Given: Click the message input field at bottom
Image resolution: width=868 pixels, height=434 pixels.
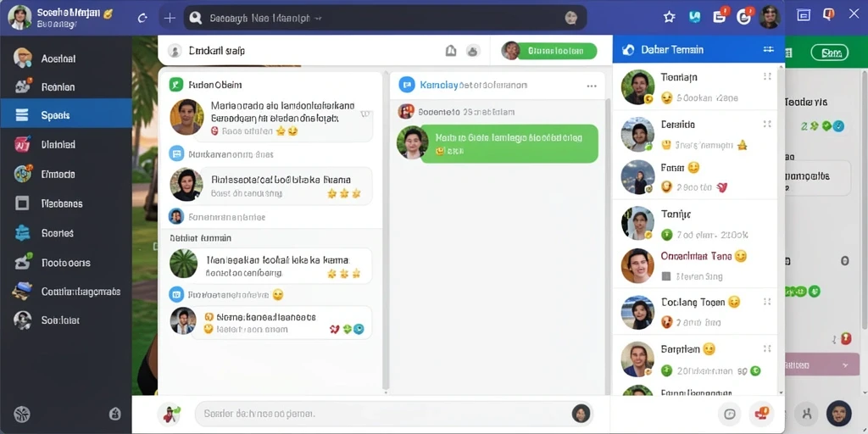Looking at the screenshot, I should pos(393,414).
